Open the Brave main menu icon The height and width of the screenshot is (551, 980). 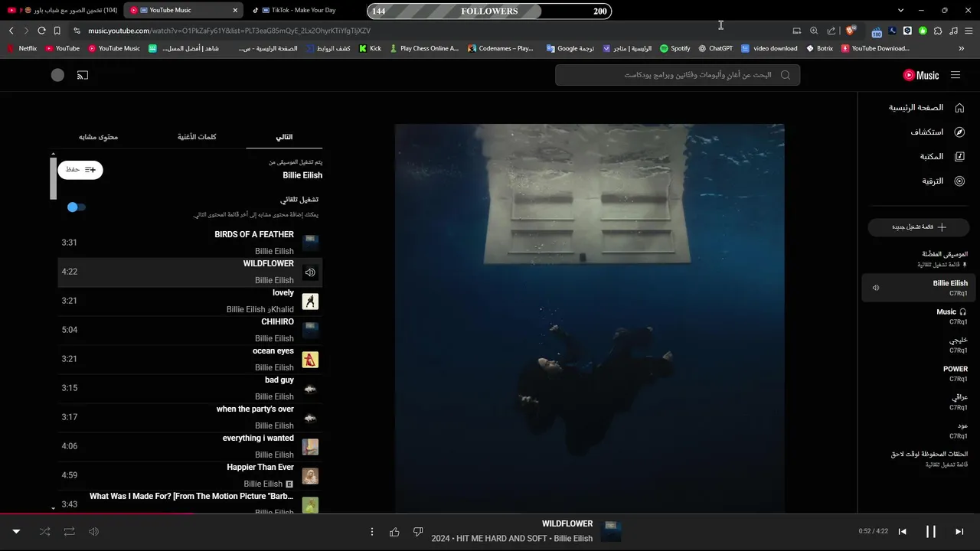968,31
